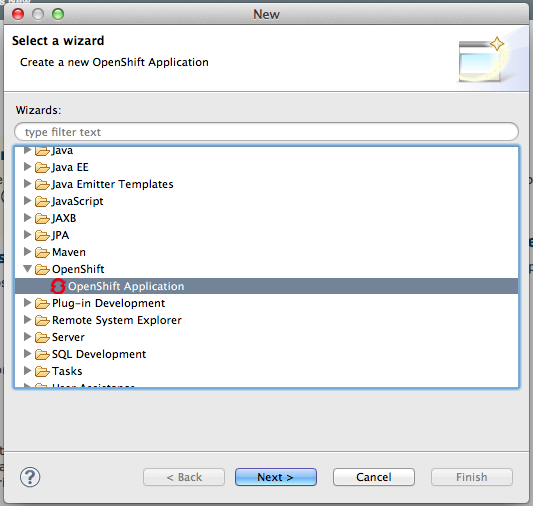533x506 pixels.
Task: Select the Plug-in Development label
Action: [x=108, y=303]
